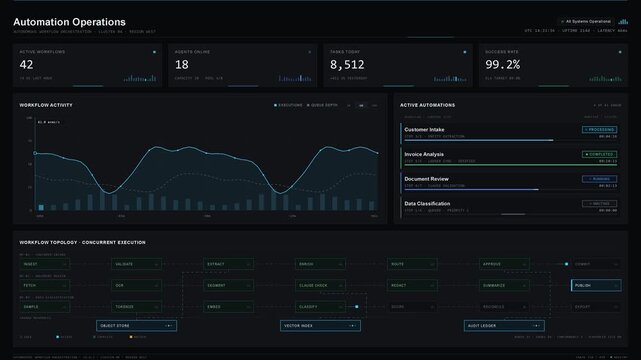
Task: Click the connector icon on Vector Index node
Action: pos(352,326)
